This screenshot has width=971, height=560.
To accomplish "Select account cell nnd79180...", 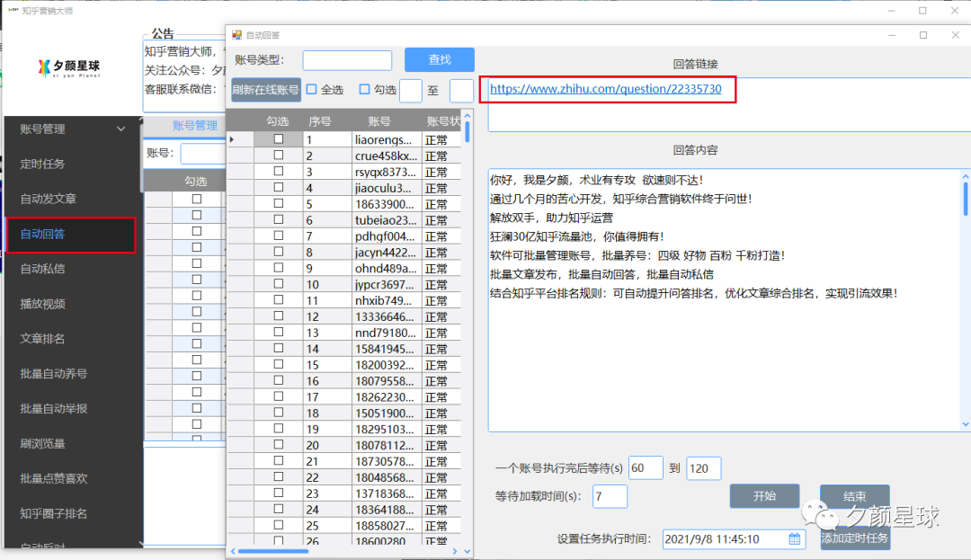I will 386,333.
